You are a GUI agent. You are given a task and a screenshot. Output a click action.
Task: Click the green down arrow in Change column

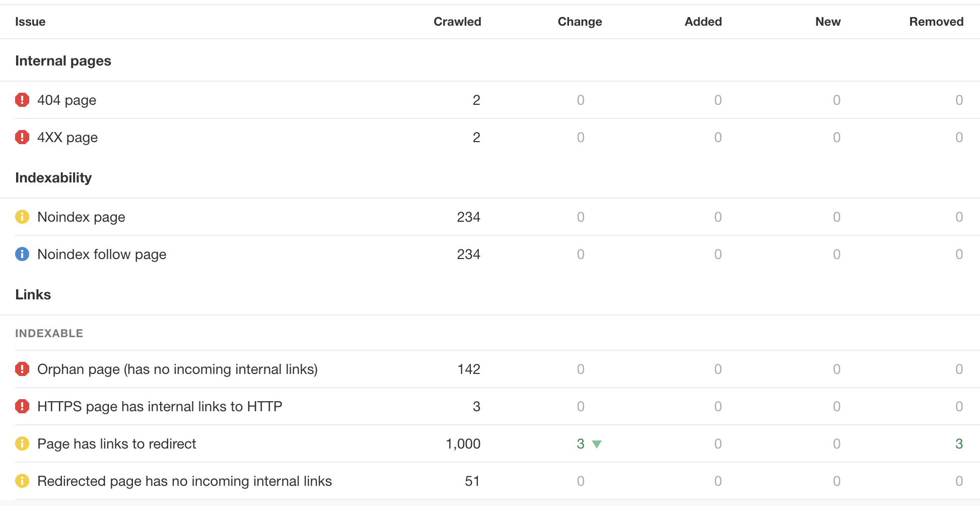click(597, 444)
